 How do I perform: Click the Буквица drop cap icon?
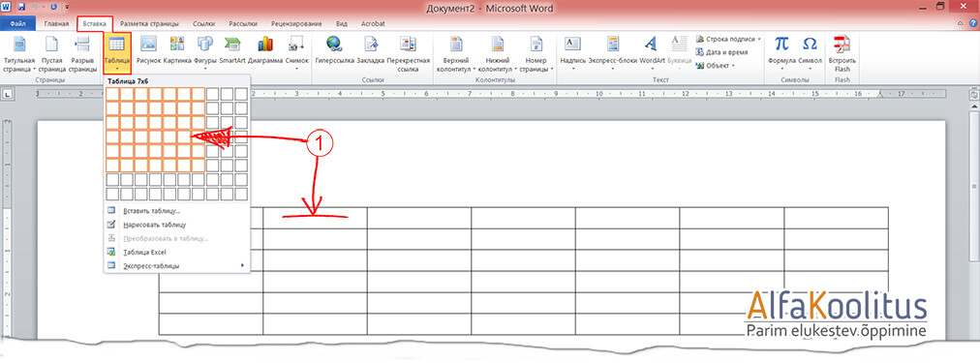pyautogui.click(x=679, y=44)
